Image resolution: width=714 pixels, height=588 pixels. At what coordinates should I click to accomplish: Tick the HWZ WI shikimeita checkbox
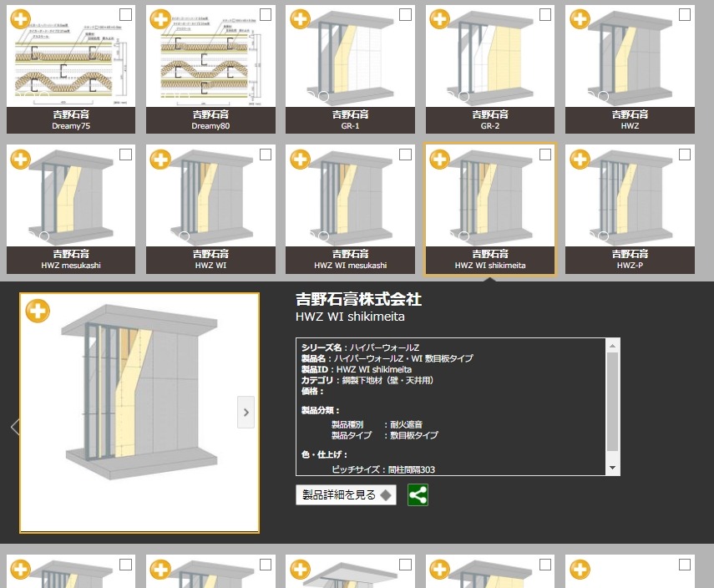point(544,155)
